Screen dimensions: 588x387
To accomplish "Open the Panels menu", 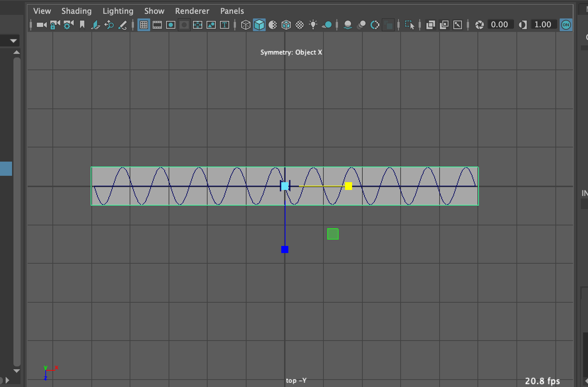I will 232,11.
